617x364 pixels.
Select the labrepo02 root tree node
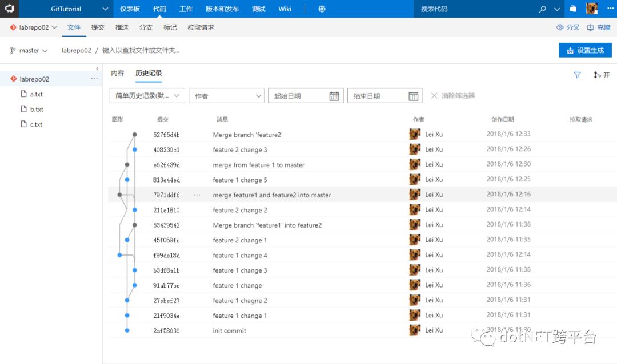(50, 79)
